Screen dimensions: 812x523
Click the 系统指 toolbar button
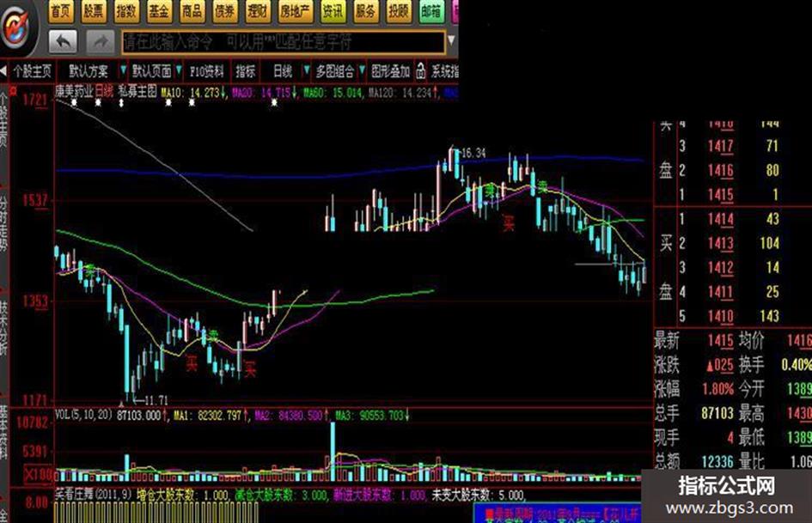(x=445, y=71)
